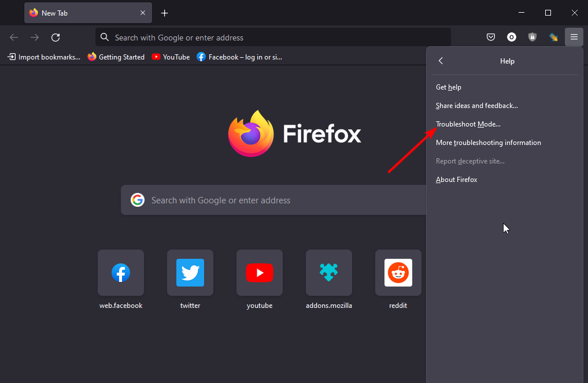Close the New Tab tab
Image resolution: width=588 pixels, height=383 pixels.
[x=143, y=13]
